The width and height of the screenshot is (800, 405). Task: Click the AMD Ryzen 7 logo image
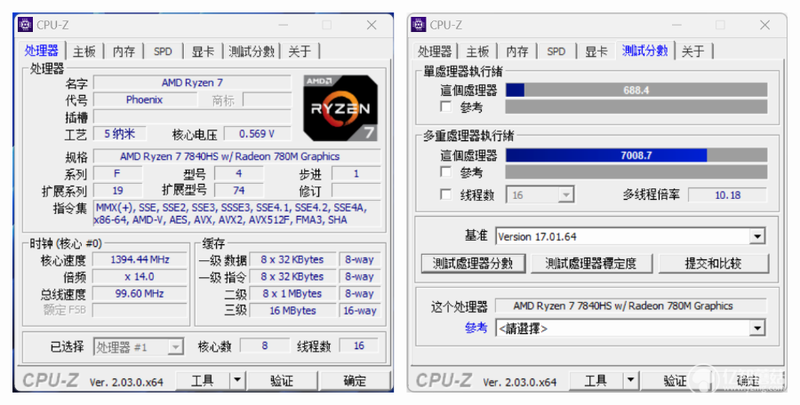[x=340, y=108]
